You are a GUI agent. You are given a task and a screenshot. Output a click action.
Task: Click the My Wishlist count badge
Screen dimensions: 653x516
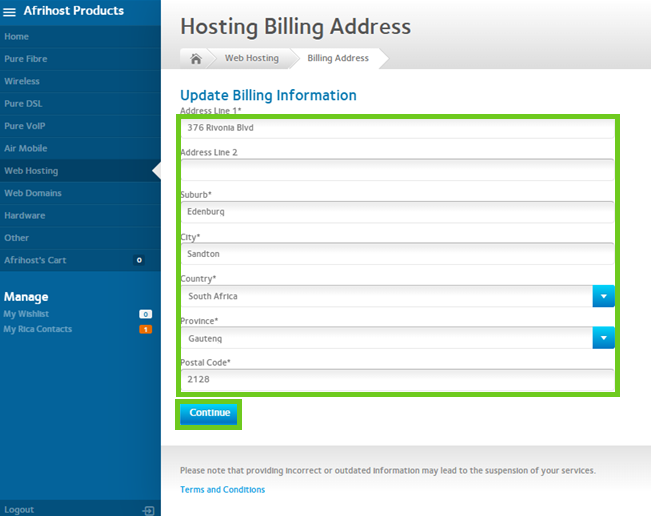point(145,314)
